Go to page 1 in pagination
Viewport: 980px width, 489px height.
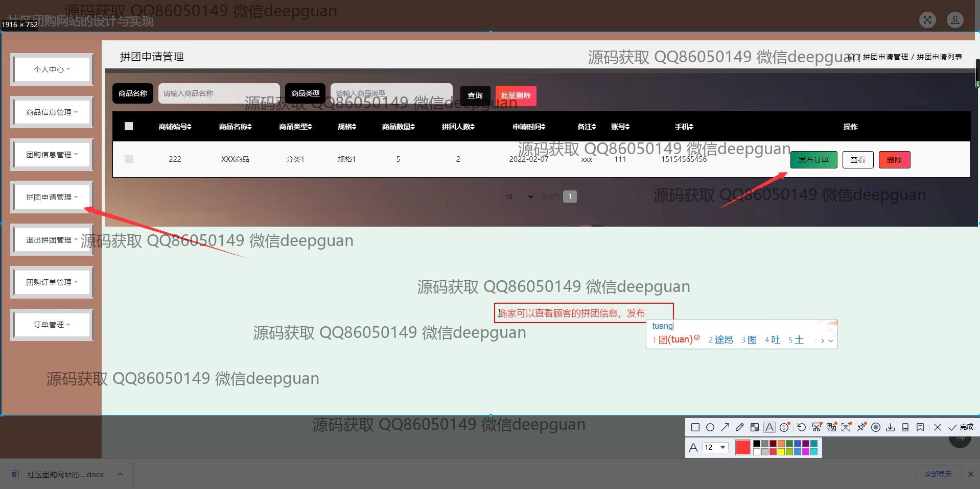tap(570, 197)
